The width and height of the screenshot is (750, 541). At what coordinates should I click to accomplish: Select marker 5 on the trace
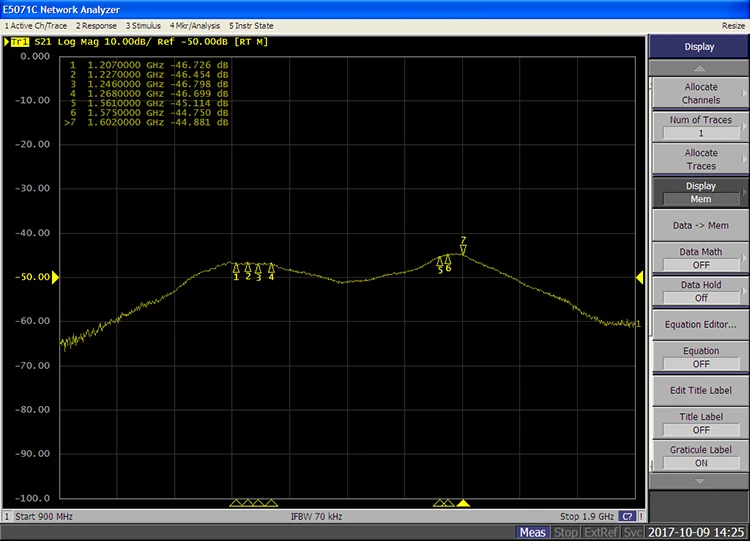coord(440,265)
